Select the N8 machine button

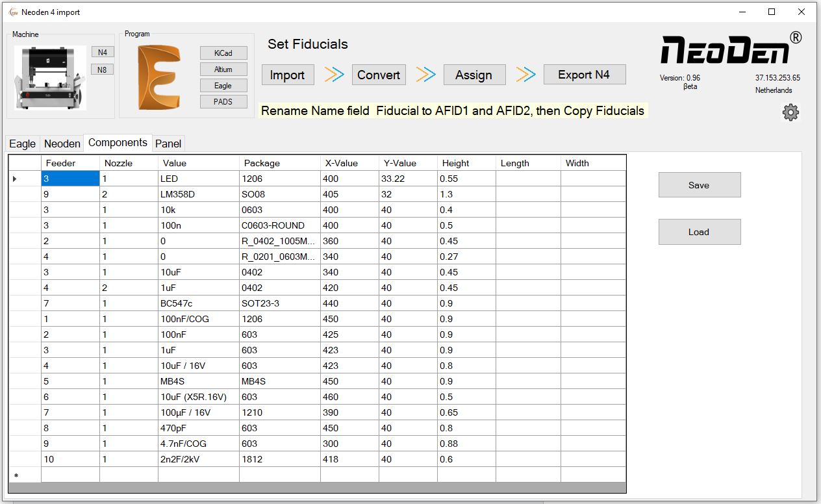[x=103, y=69]
